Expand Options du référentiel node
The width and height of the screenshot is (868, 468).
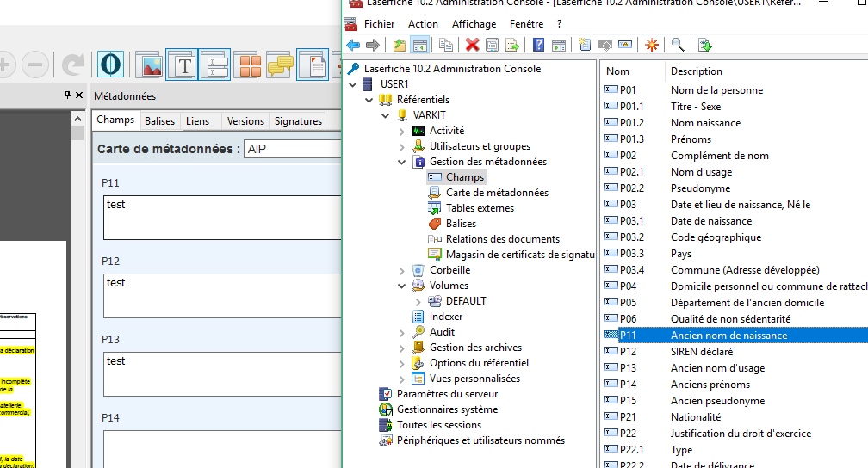click(402, 363)
